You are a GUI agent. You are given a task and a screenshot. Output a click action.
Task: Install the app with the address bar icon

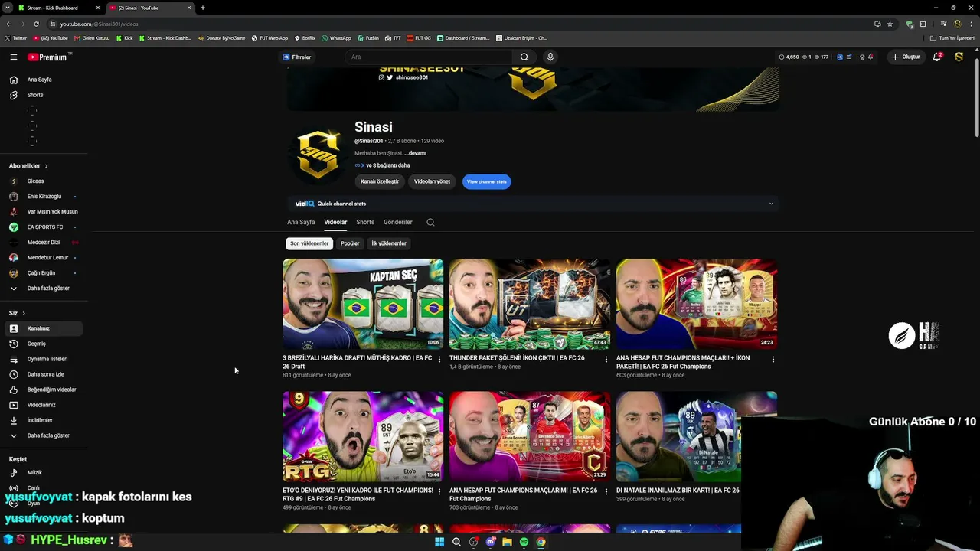877,24
